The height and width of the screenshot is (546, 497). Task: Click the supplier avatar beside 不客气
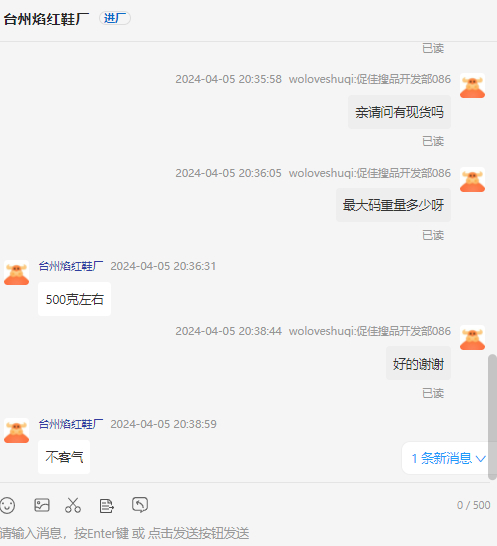16,431
